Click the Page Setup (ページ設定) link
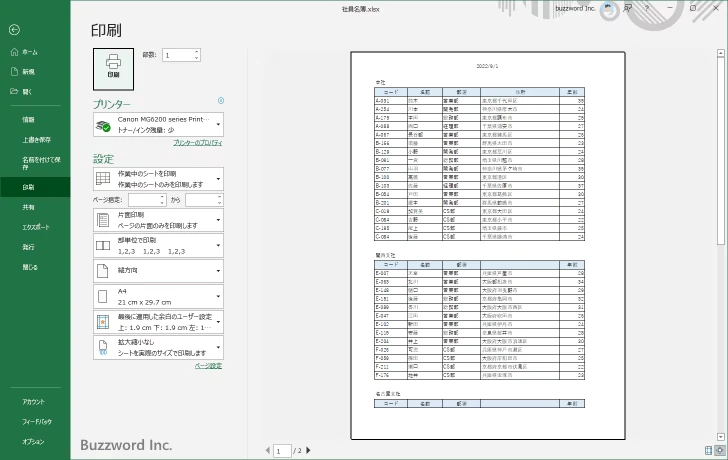The height and width of the screenshot is (460, 728). 208,366
